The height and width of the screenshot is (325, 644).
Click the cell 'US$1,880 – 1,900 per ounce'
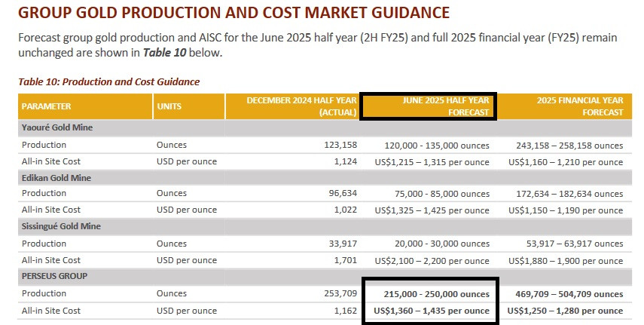pyautogui.click(x=566, y=261)
